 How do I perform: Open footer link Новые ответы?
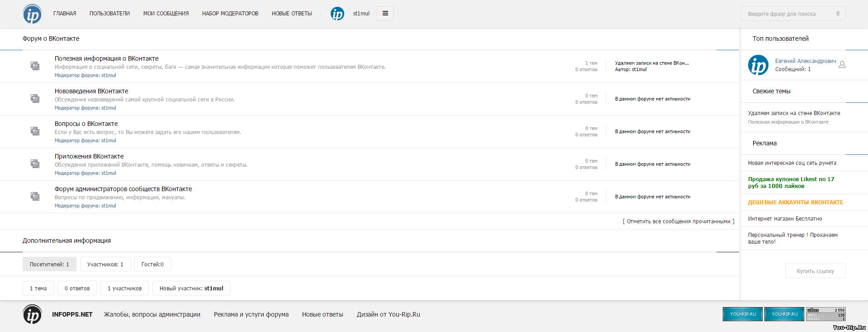pos(323,314)
